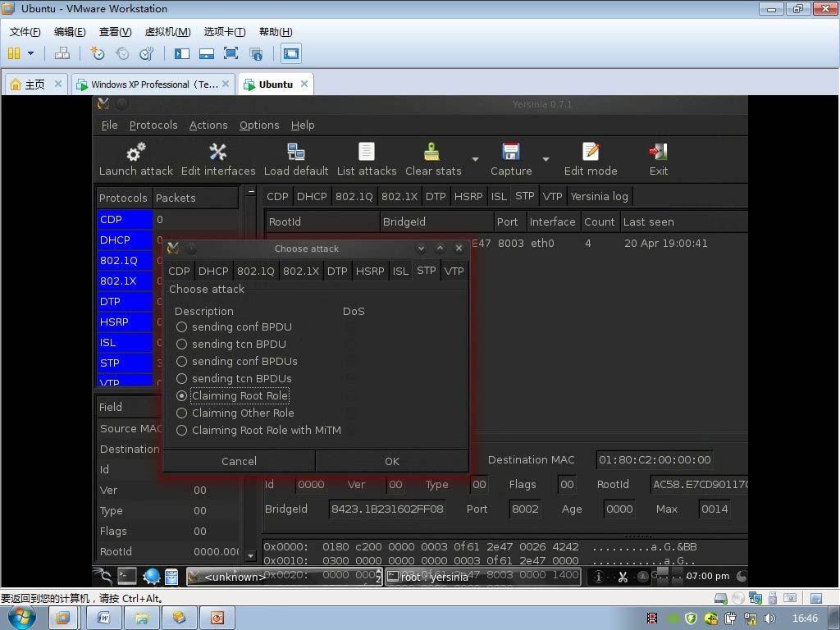
Task: Switch to the Yersinia log tab
Action: [600, 196]
